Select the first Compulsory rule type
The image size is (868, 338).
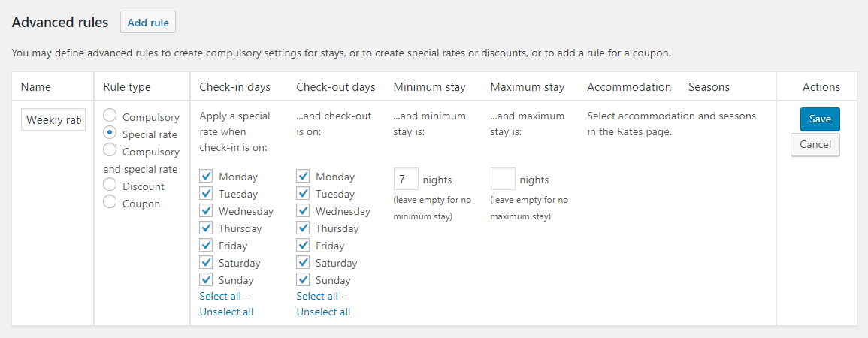[110, 116]
